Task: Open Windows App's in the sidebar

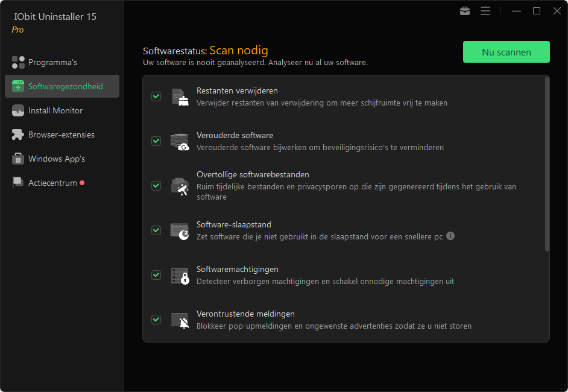Action: (57, 159)
